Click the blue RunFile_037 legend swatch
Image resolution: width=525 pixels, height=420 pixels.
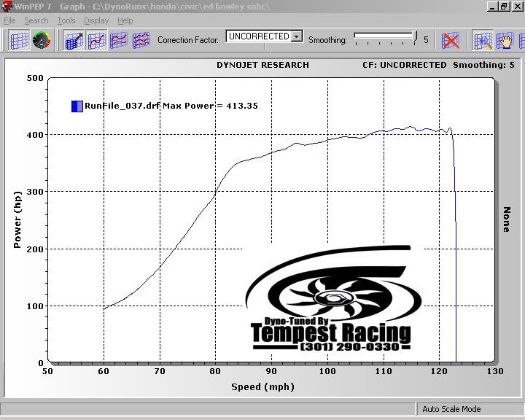[77, 106]
